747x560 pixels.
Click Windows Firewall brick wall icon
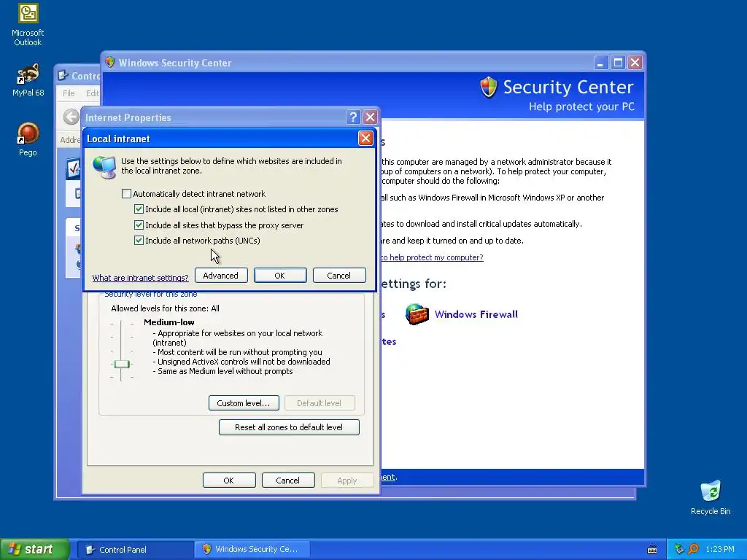tap(417, 314)
